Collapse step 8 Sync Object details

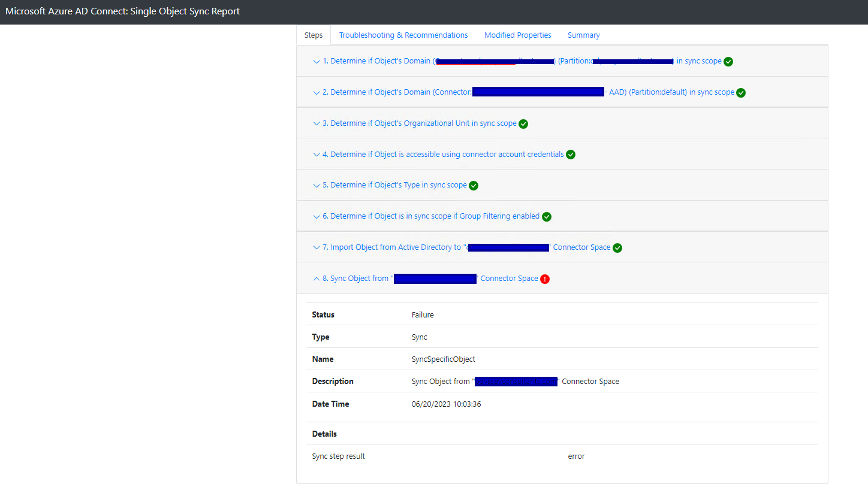[316, 278]
